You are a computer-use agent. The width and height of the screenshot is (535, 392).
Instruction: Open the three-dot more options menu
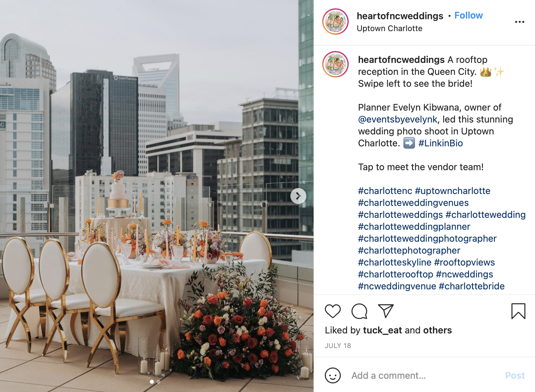(519, 22)
